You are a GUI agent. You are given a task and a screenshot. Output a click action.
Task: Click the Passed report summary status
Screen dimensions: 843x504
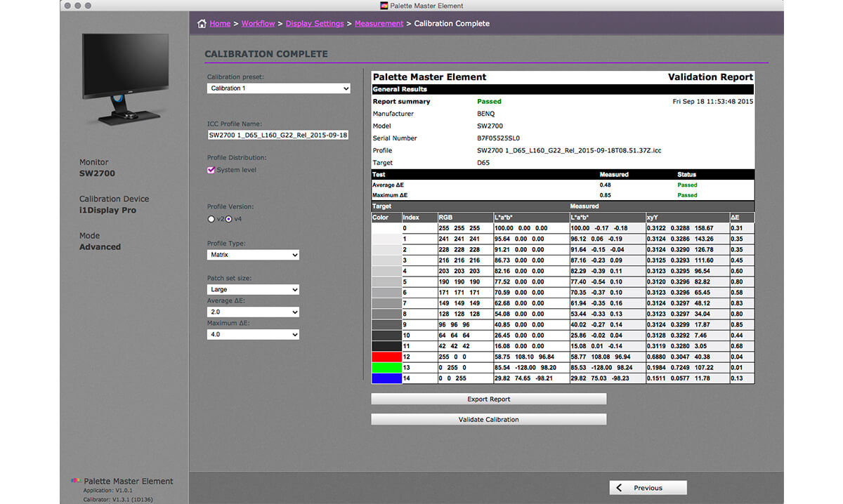click(x=489, y=101)
